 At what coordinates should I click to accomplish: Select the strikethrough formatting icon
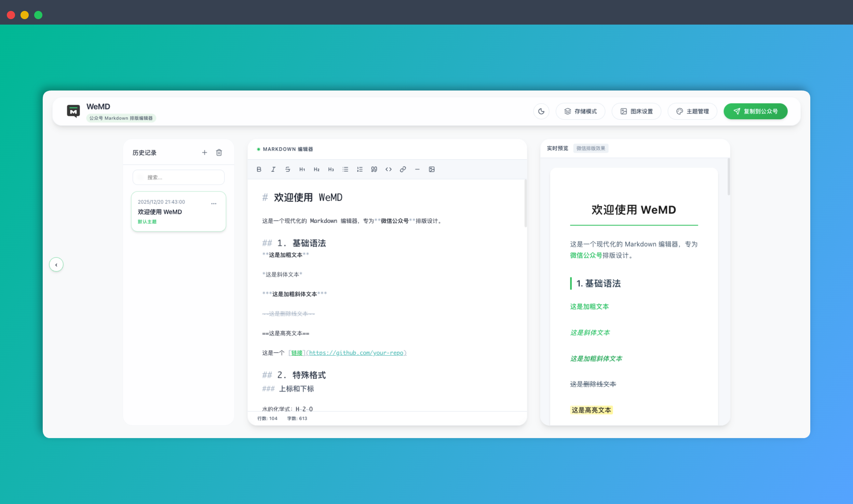point(287,169)
